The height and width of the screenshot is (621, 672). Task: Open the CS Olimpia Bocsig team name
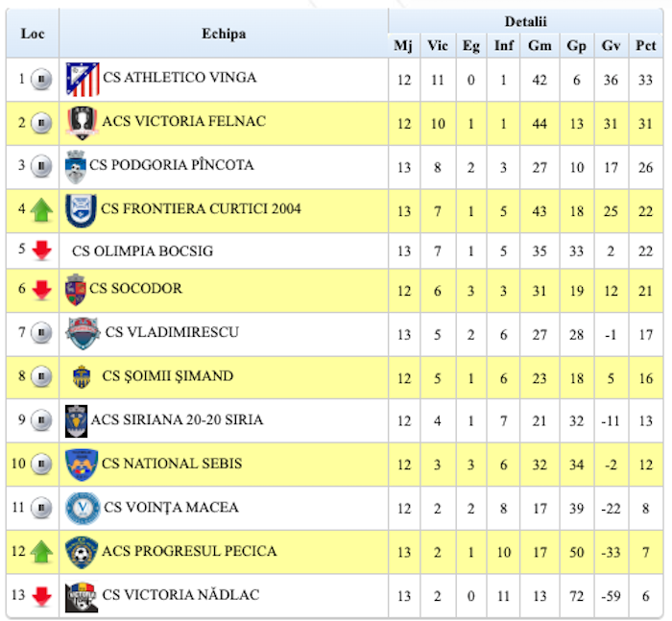coord(142,251)
